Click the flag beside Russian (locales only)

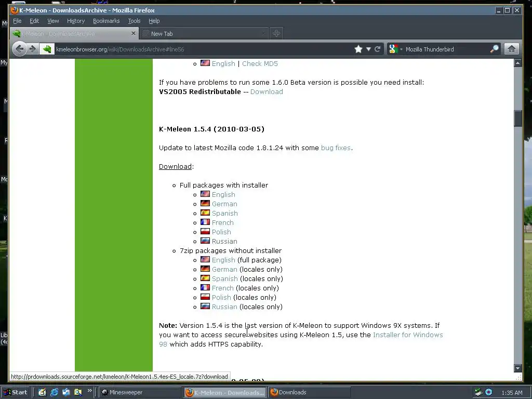coord(205,306)
